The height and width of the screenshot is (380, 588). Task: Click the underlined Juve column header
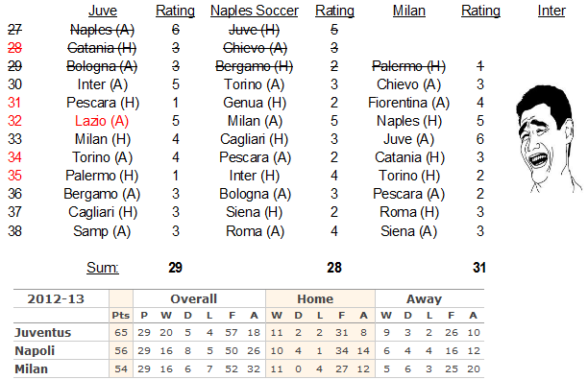coord(103,11)
